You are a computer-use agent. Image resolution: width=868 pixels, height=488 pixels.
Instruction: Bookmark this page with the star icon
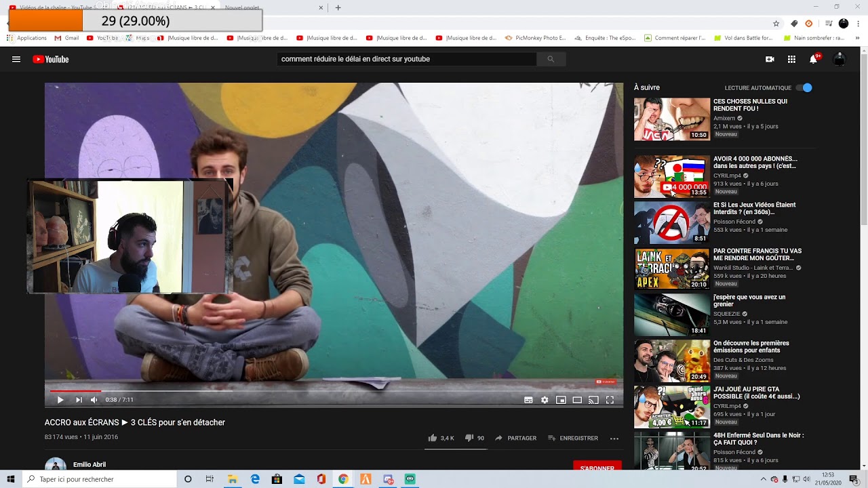pos(776,23)
